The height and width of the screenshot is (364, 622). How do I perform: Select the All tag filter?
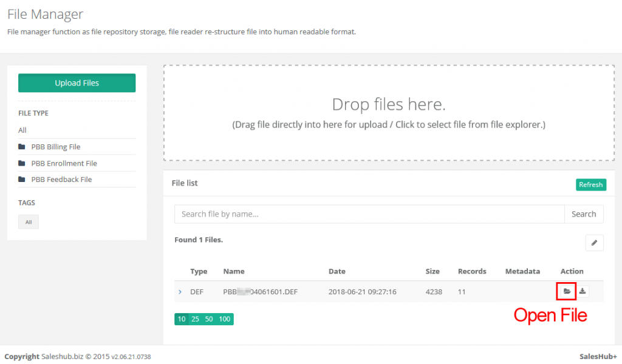29,222
